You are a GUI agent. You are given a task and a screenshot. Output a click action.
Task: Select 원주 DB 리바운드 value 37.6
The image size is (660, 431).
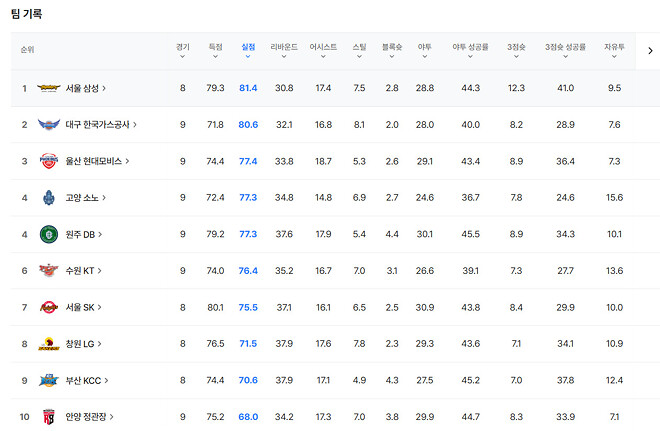click(284, 234)
